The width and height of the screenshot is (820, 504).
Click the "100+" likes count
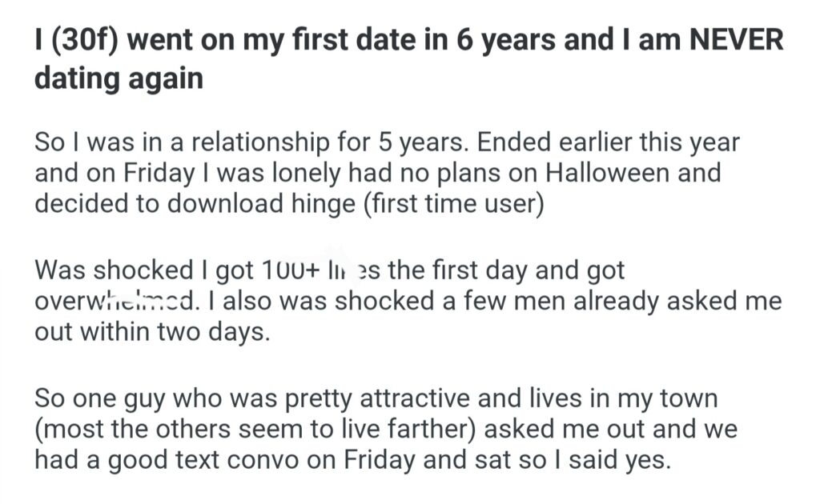click(291, 270)
